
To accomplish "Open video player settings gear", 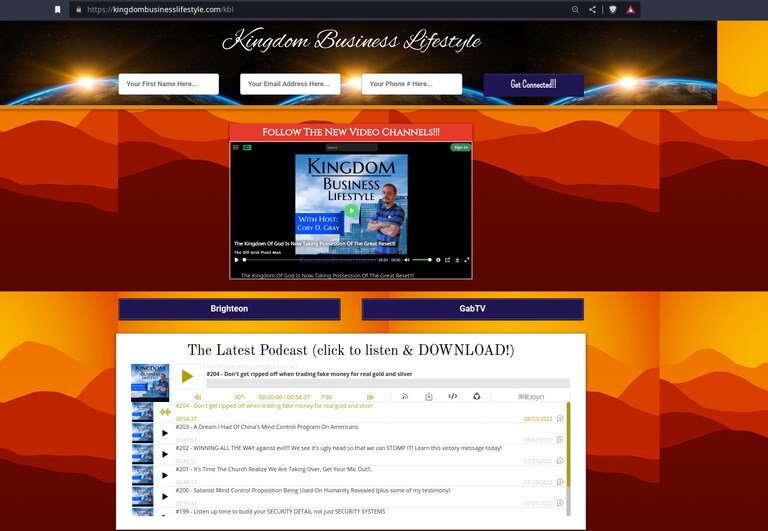I will (437, 259).
